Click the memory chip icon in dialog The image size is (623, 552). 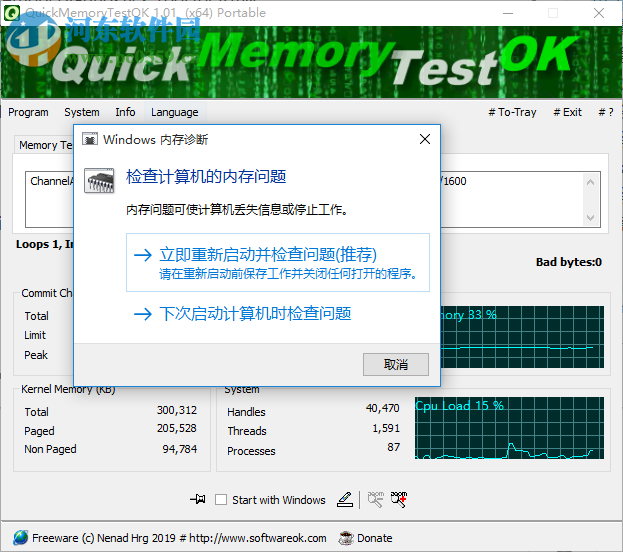[x=99, y=181]
